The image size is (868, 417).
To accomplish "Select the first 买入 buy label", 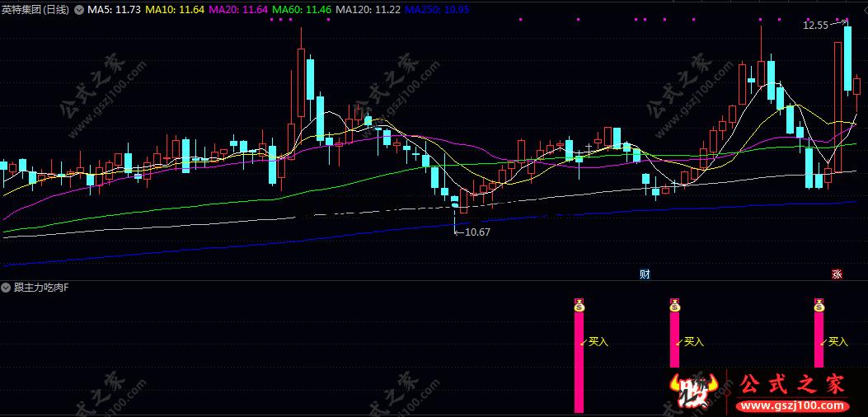I will tap(598, 342).
